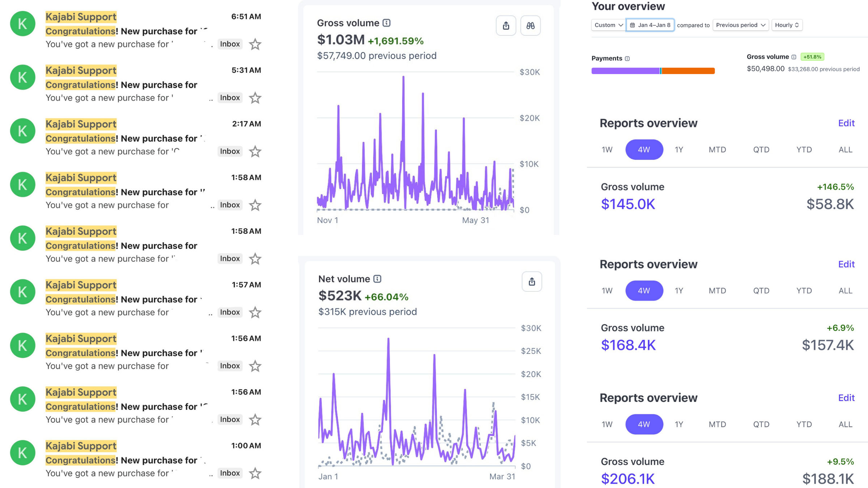Toggle star on the 1:57 AM email
Image resolution: width=868 pixels, height=488 pixels.
[255, 312]
